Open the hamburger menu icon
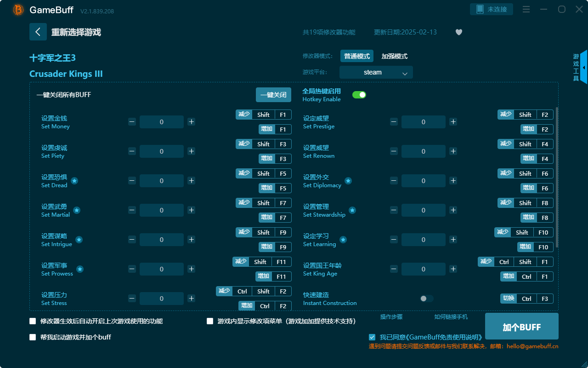This screenshot has height=368, width=588. point(526,9)
